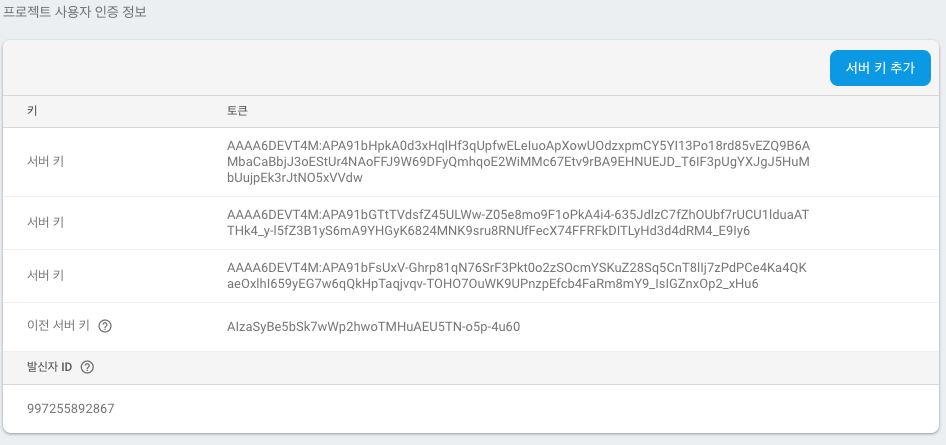Click the 토큰 column header
The width and height of the screenshot is (946, 445).
pyautogui.click(x=237, y=111)
